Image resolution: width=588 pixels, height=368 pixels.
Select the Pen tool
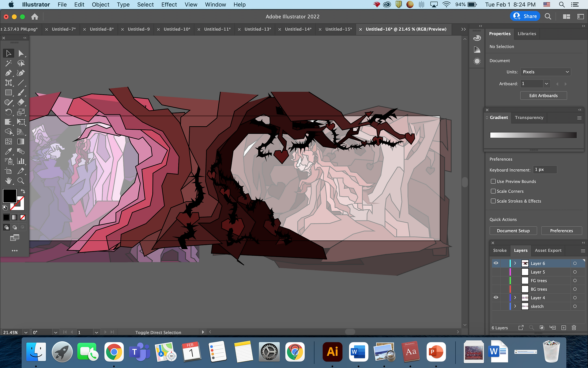coord(9,73)
